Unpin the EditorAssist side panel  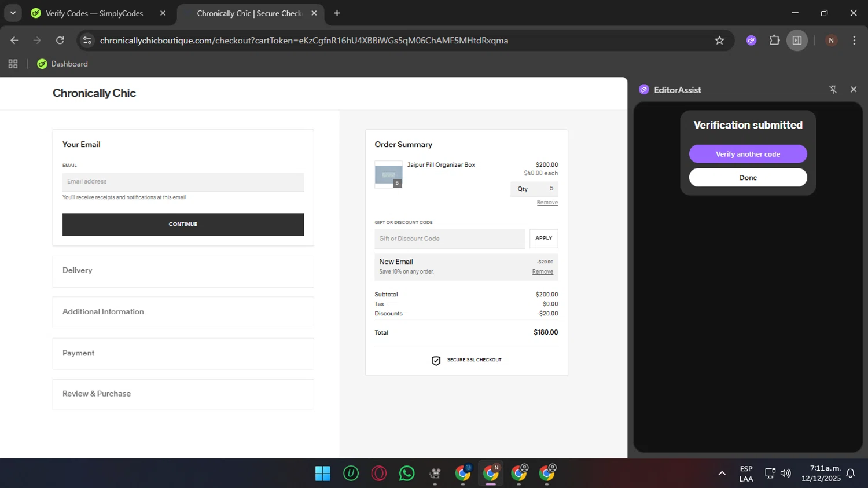pyautogui.click(x=833, y=90)
